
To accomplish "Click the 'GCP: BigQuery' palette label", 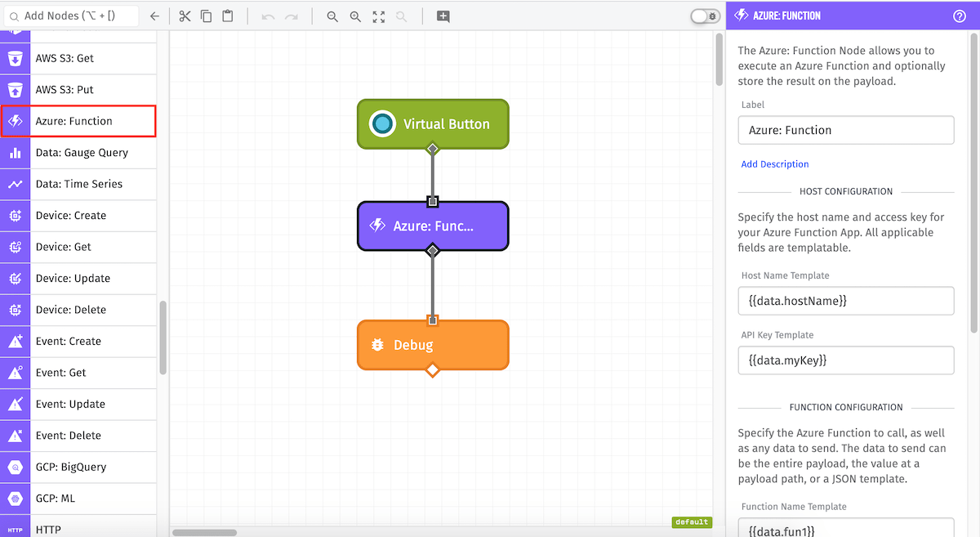I will [71, 468].
